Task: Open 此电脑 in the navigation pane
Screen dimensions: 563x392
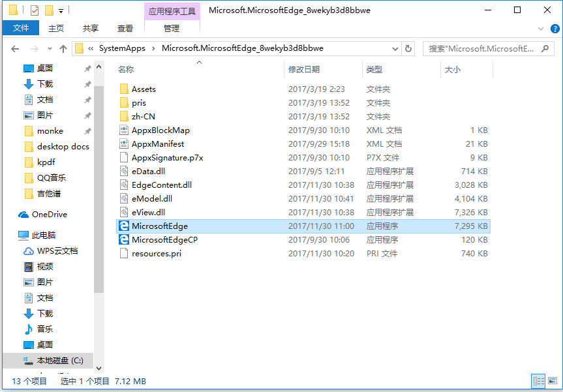Action: pyautogui.click(x=37, y=235)
